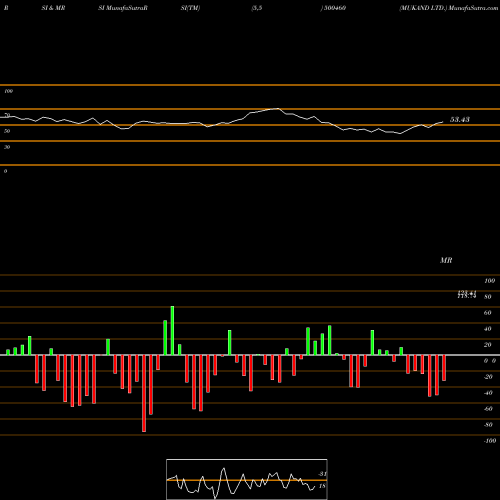Click the "-100" label on MR axis
This screenshot has height=500, width=500.
point(490,441)
